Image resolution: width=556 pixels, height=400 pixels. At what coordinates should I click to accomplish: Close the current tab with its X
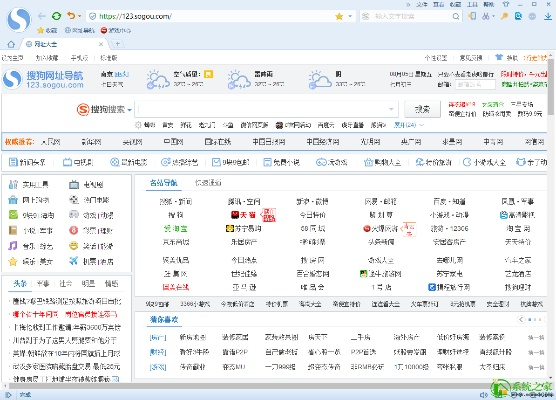pyautogui.click(x=101, y=44)
